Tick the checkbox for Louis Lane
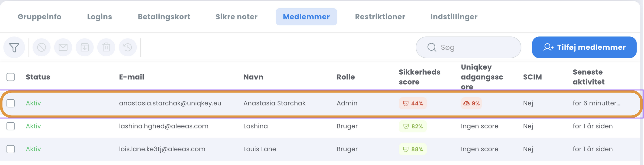644x165 pixels. click(x=10, y=149)
